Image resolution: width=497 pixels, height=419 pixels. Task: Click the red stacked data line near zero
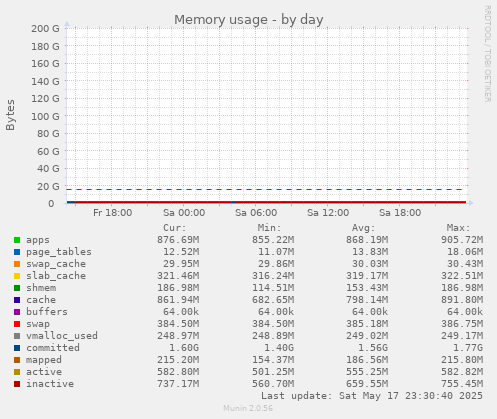[267, 202]
